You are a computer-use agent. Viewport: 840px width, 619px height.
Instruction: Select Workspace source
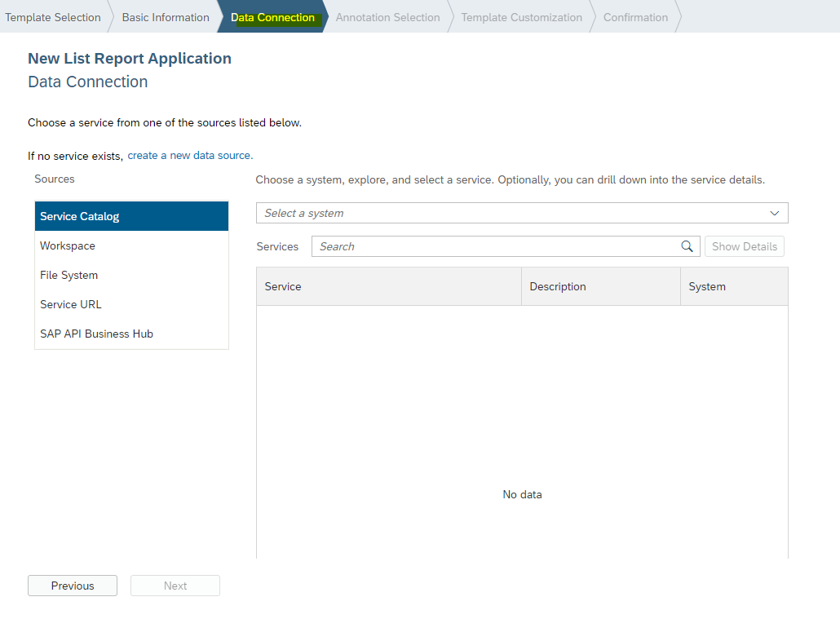pyautogui.click(x=131, y=245)
